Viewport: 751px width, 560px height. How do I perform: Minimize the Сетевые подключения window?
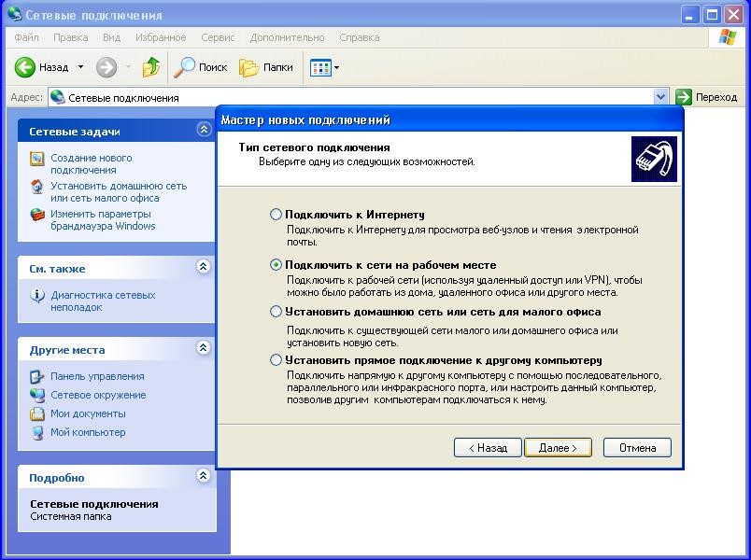point(689,15)
